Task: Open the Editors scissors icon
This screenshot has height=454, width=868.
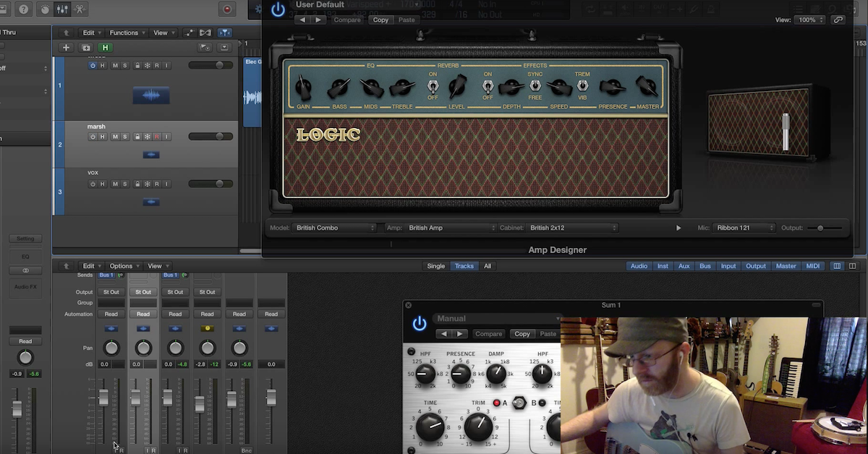Action: tap(80, 9)
